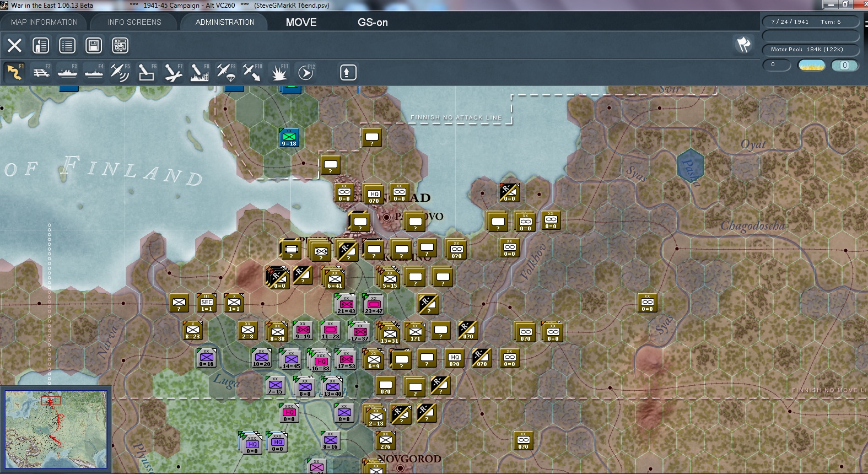Image resolution: width=868 pixels, height=474 pixels.
Task: Select the SEC unit marked 1=1
Action: [207, 303]
